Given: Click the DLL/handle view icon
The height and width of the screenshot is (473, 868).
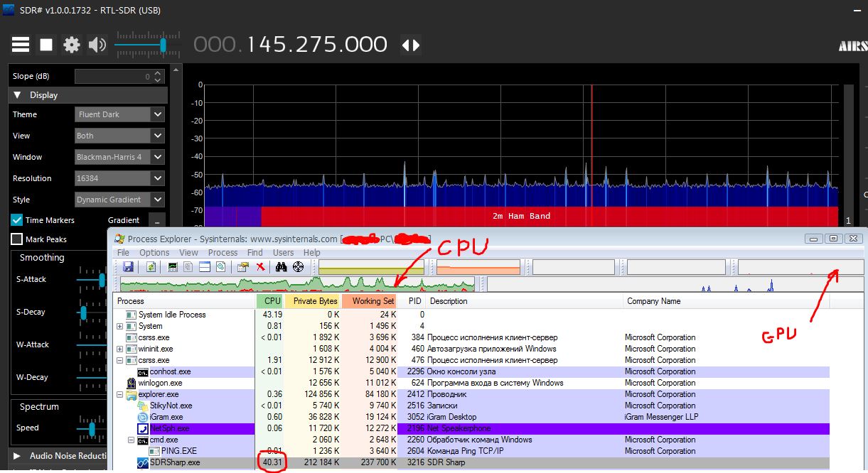Looking at the screenshot, I should [x=221, y=266].
